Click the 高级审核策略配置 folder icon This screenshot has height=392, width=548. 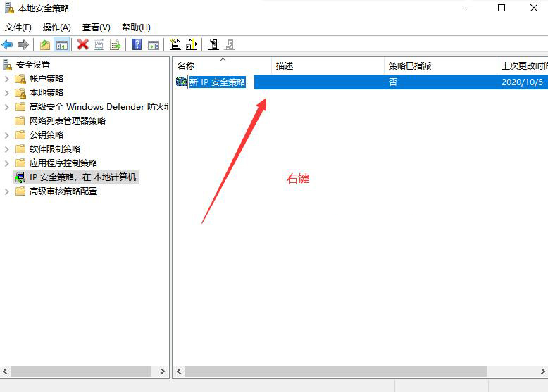20,191
